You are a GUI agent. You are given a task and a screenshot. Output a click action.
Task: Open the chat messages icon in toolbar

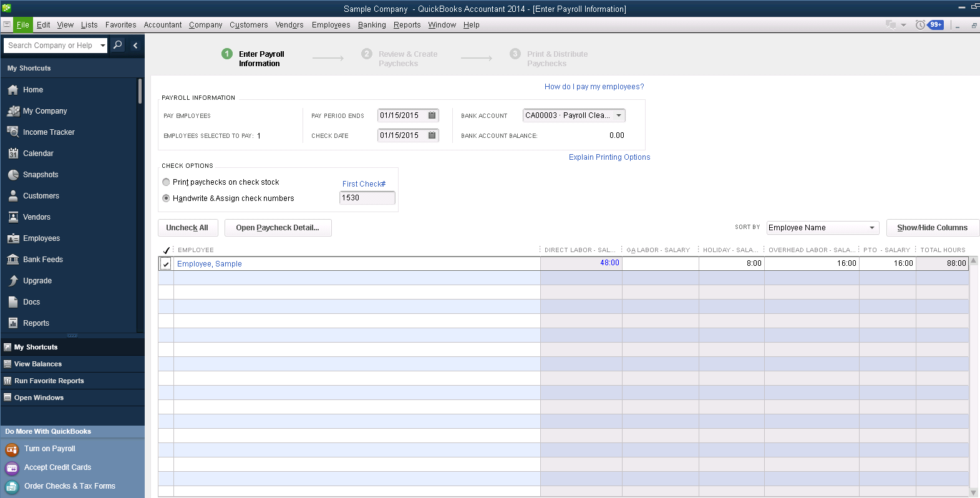coord(891,25)
